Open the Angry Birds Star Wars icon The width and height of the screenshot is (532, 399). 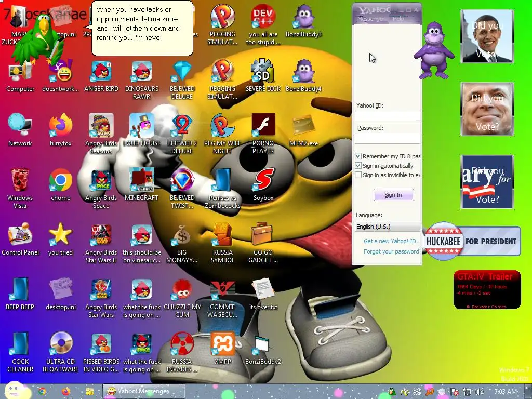[x=101, y=289]
